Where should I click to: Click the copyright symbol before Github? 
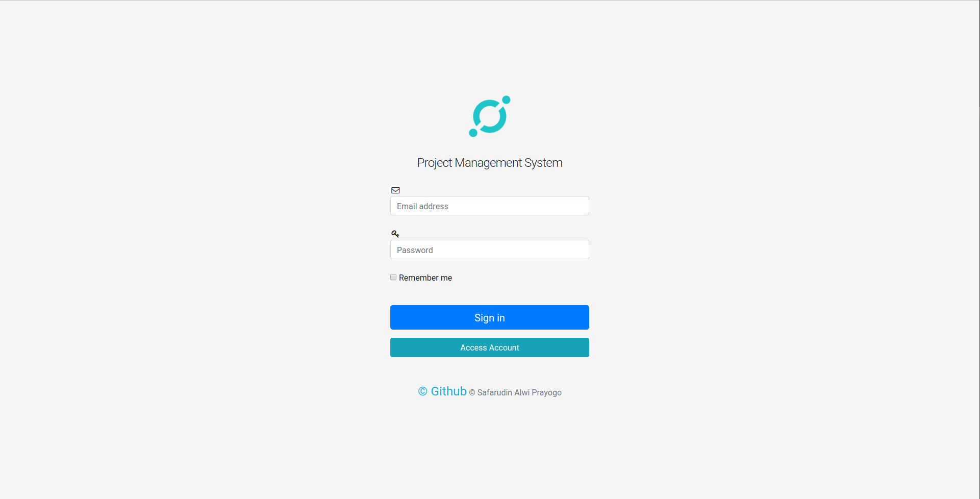click(422, 391)
